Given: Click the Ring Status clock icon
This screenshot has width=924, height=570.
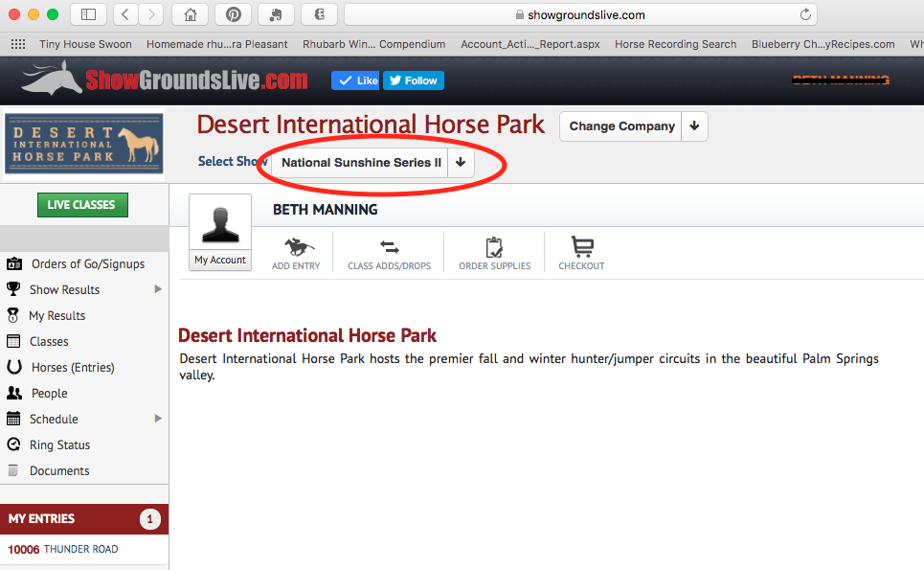Looking at the screenshot, I should tap(13, 444).
